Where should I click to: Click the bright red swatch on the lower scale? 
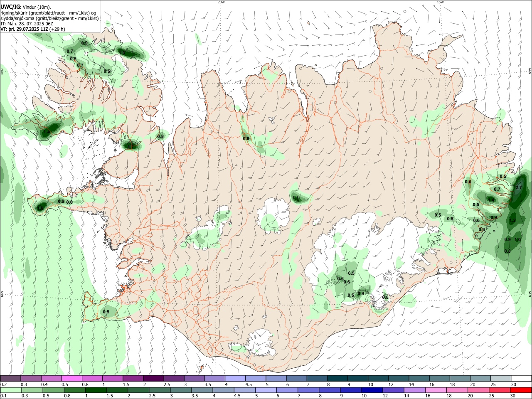(x=521, y=390)
